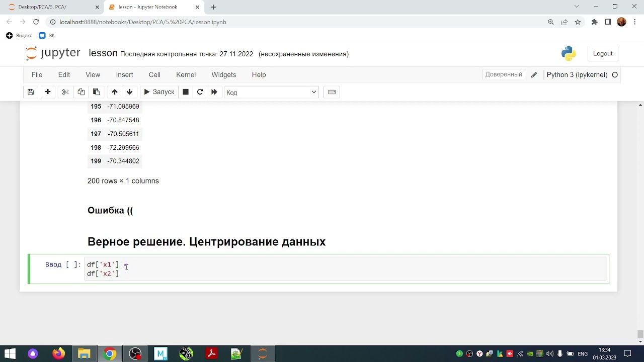This screenshot has height=362, width=644.
Task: Select the Ошибка (( heading cell
Action: tap(110, 211)
